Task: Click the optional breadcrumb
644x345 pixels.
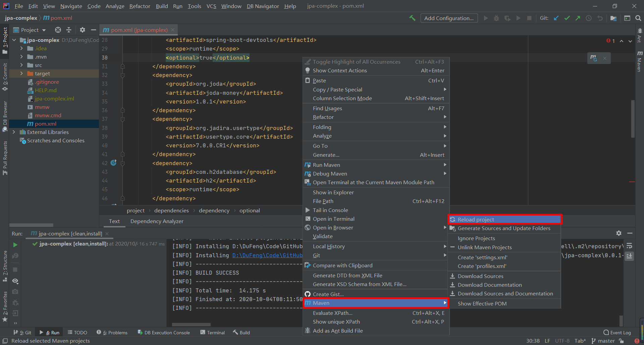Action: coord(250,210)
